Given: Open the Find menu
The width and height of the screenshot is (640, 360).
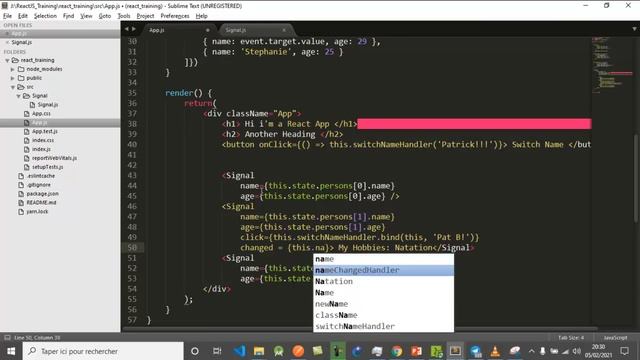Looking at the screenshot, I should (69, 16).
